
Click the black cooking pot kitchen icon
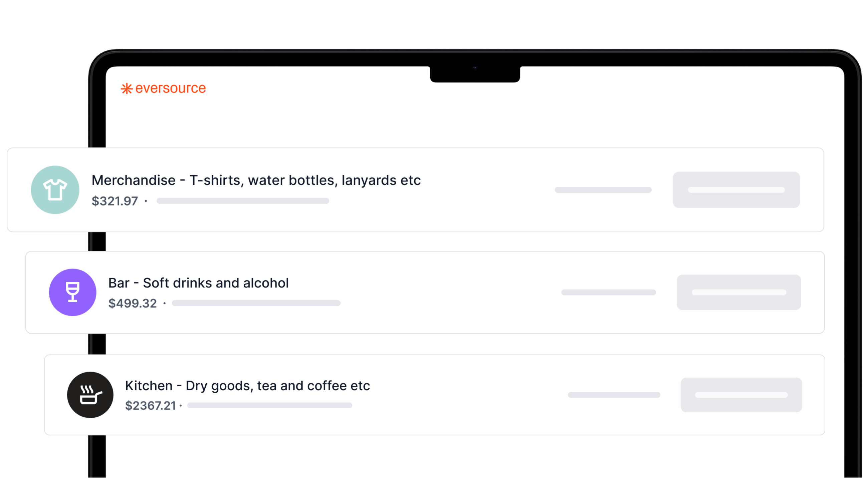tap(90, 395)
